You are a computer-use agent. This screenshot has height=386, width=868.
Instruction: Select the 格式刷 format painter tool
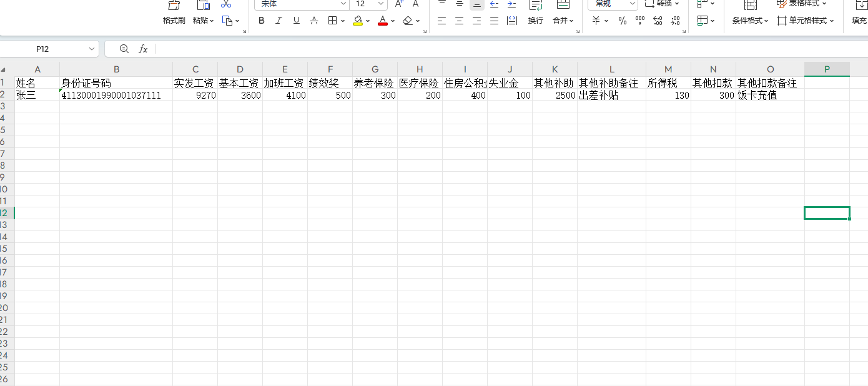point(173,12)
